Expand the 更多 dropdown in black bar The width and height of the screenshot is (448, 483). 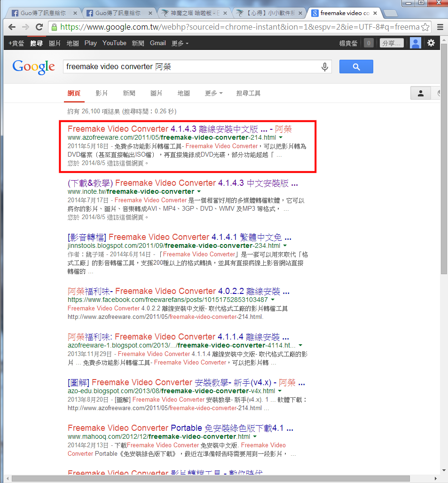pos(180,43)
